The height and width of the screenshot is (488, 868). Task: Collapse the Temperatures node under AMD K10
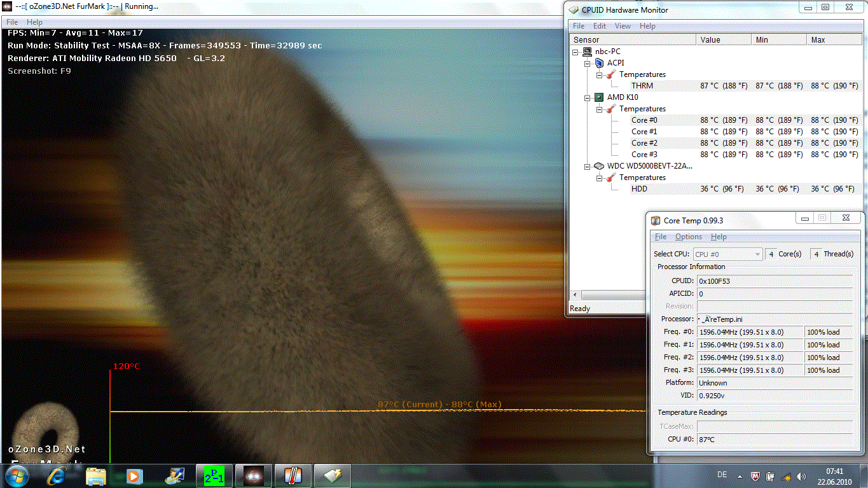point(600,109)
